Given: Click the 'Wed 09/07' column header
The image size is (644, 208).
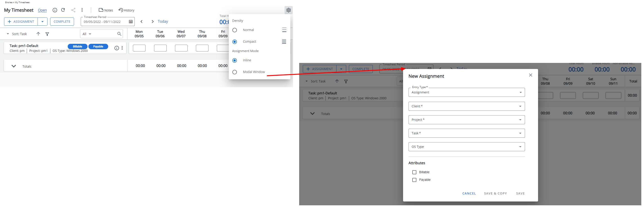Looking at the screenshot, I should (x=181, y=34).
